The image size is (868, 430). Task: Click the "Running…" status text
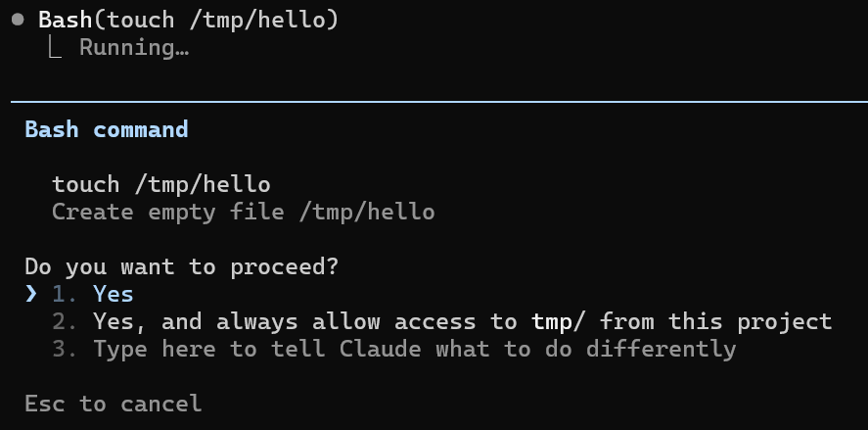point(134,47)
